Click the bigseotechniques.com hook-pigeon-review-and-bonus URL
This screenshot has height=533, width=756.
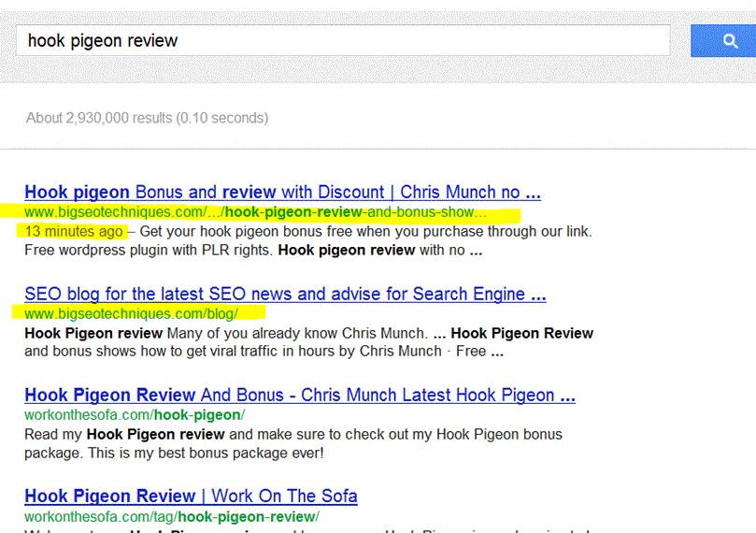coord(255,212)
